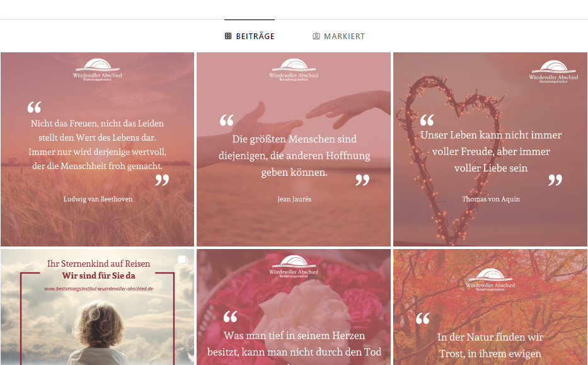Switch to the Markiert tab
Screen dimensions: 588x365
point(338,36)
